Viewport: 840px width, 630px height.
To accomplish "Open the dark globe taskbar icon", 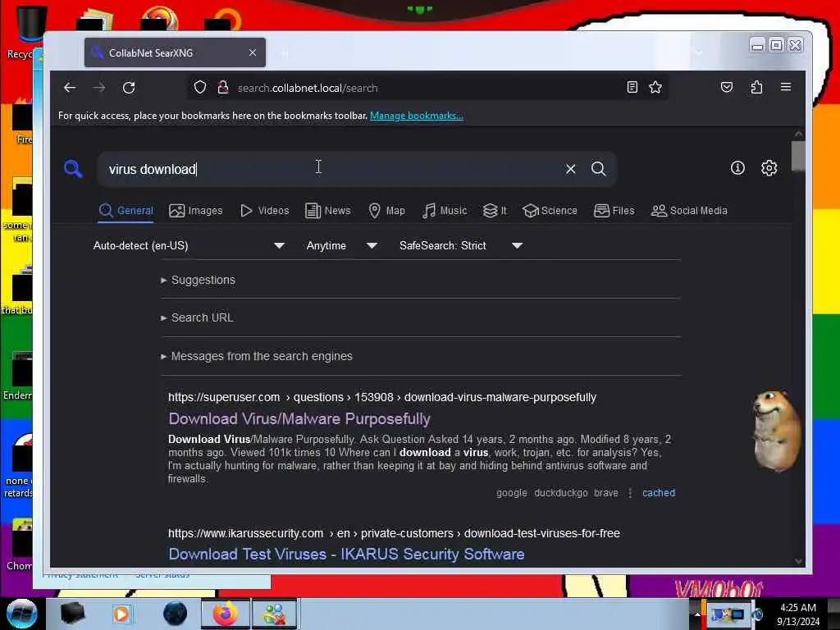I will point(176,614).
